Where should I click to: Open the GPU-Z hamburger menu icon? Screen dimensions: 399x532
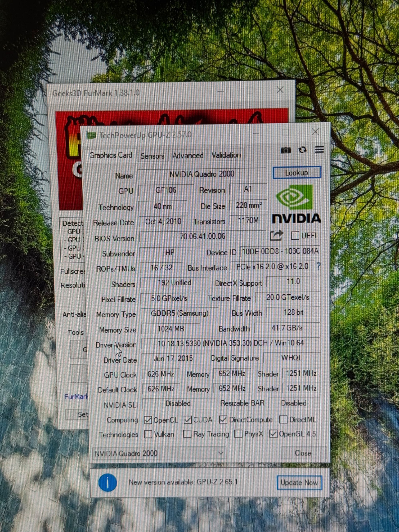[x=319, y=150]
